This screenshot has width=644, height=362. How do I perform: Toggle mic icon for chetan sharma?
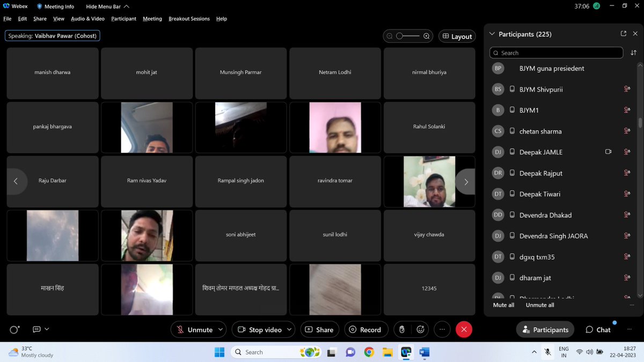(x=627, y=131)
